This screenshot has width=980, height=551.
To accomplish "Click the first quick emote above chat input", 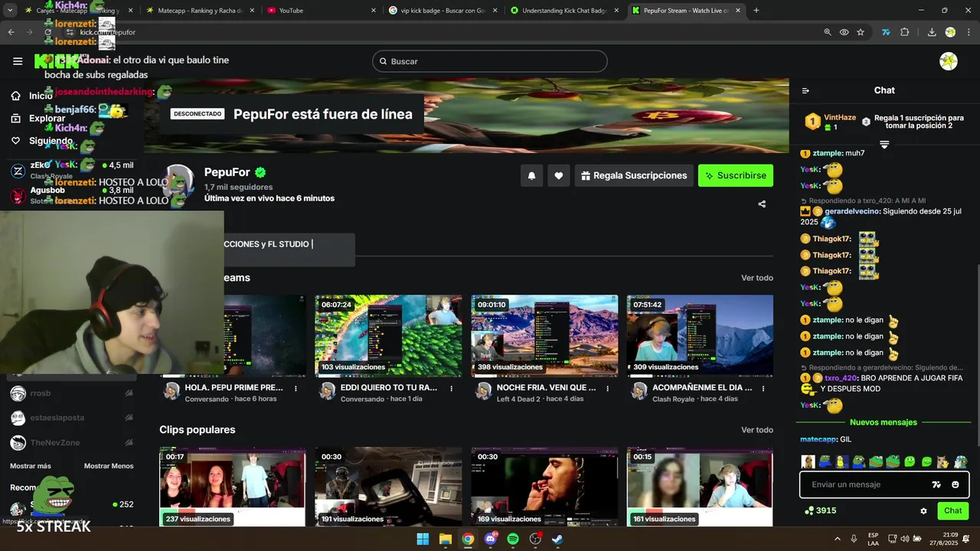I will click(808, 461).
